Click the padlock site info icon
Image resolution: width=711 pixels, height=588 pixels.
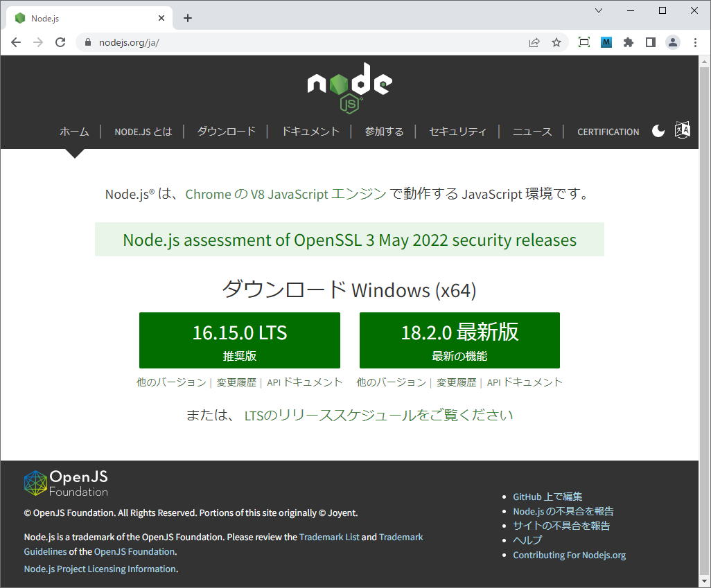[x=88, y=42]
